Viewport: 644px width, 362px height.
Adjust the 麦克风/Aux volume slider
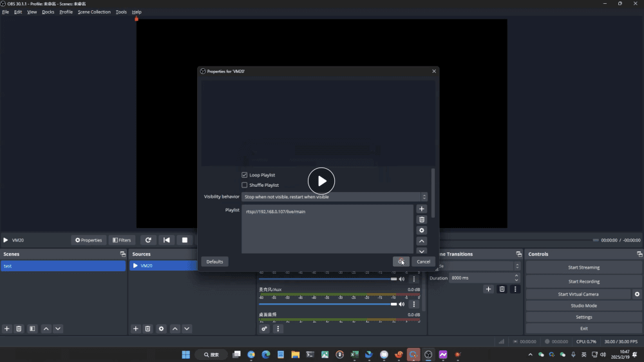click(328, 304)
